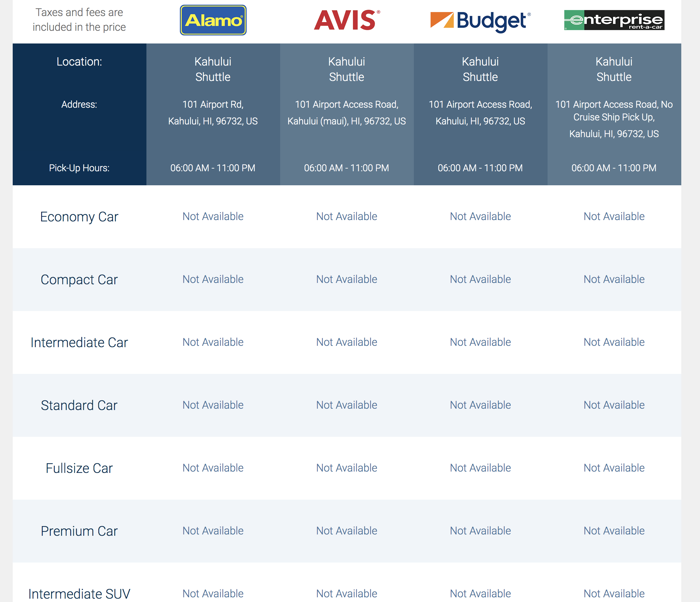Click the AVIS logo
The width and height of the screenshot is (700, 602).
click(347, 20)
